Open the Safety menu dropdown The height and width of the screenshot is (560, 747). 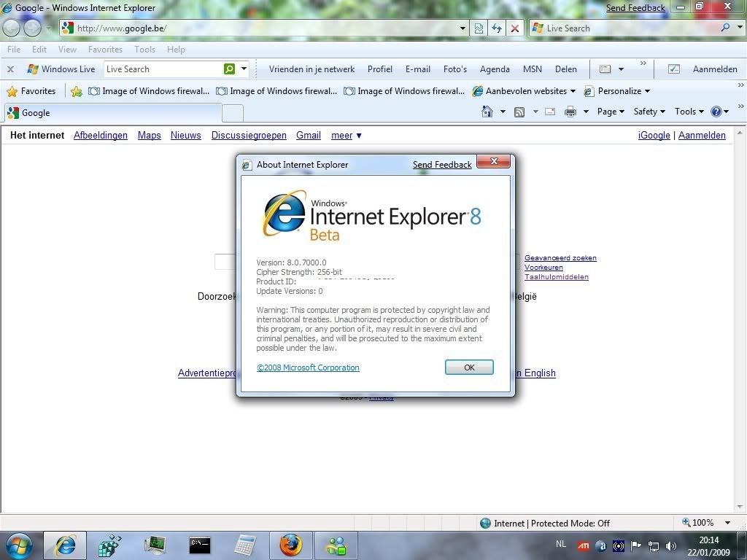tap(649, 112)
